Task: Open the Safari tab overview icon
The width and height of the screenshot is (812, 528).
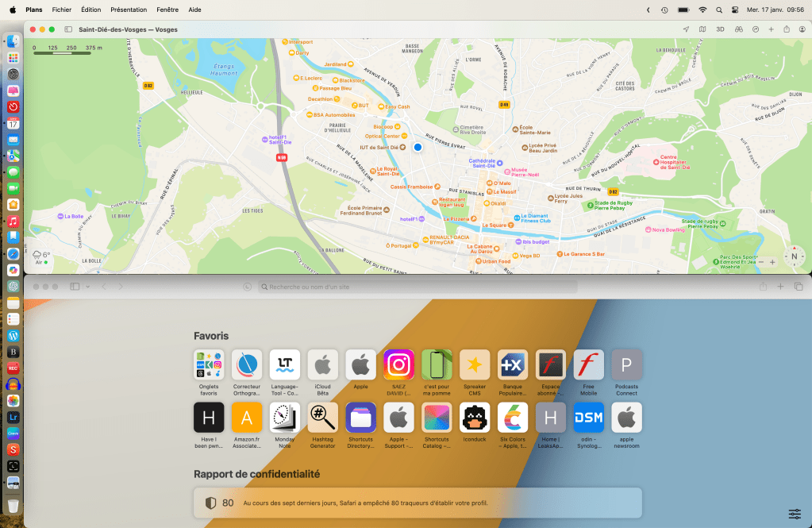Action: coord(799,286)
